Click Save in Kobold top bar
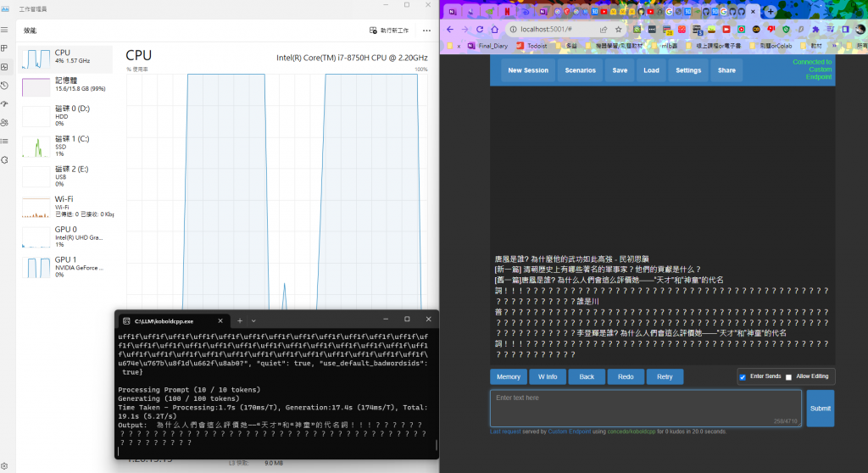Image resolution: width=868 pixels, height=473 pixels. coord(620,70)
